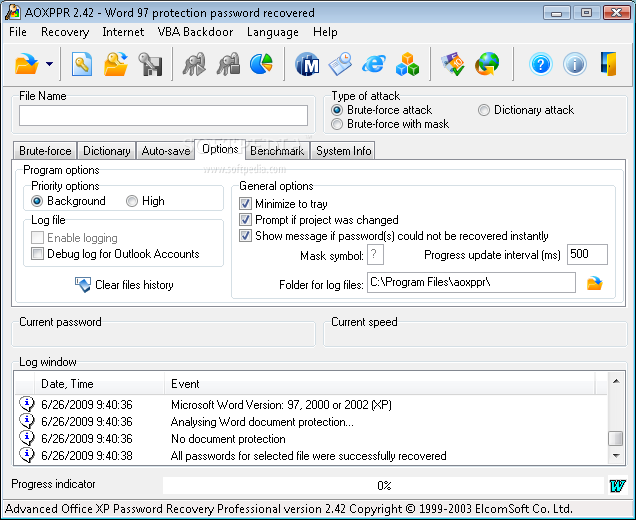Click the File Name input field

tap(163, 116)
